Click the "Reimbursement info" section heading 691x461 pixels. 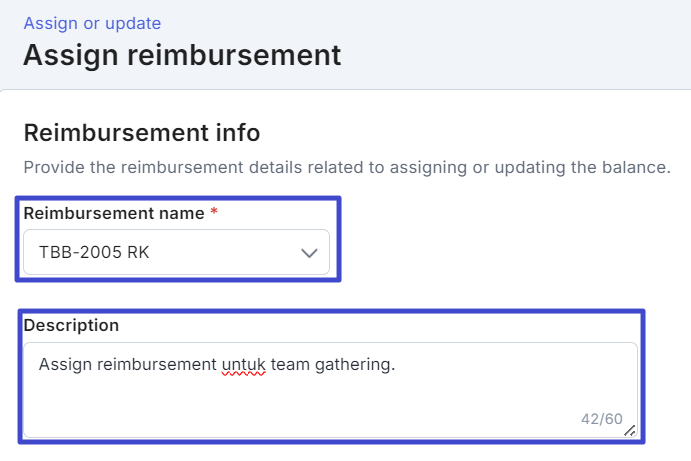point(142,133)
